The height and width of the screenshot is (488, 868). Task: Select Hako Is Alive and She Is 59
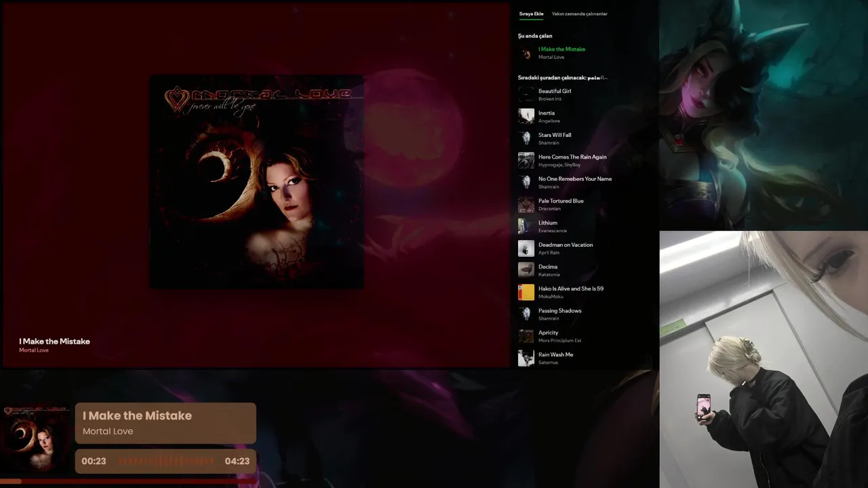pyautogui.click(x=571, y=289)
